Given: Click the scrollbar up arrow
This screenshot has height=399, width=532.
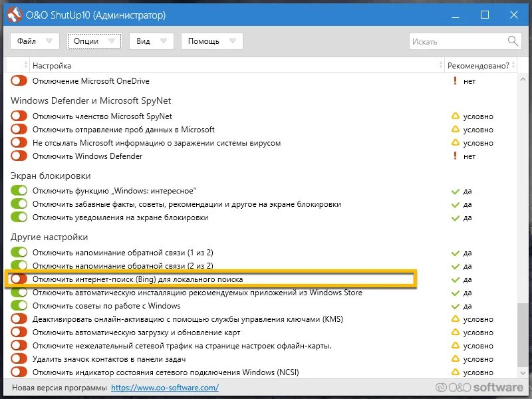Looking at the screenshot, I should pyautogui.click(x=522, y=79).
